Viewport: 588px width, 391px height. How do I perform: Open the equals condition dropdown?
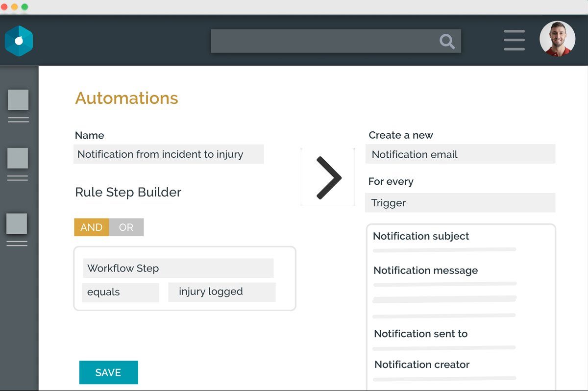121,292
